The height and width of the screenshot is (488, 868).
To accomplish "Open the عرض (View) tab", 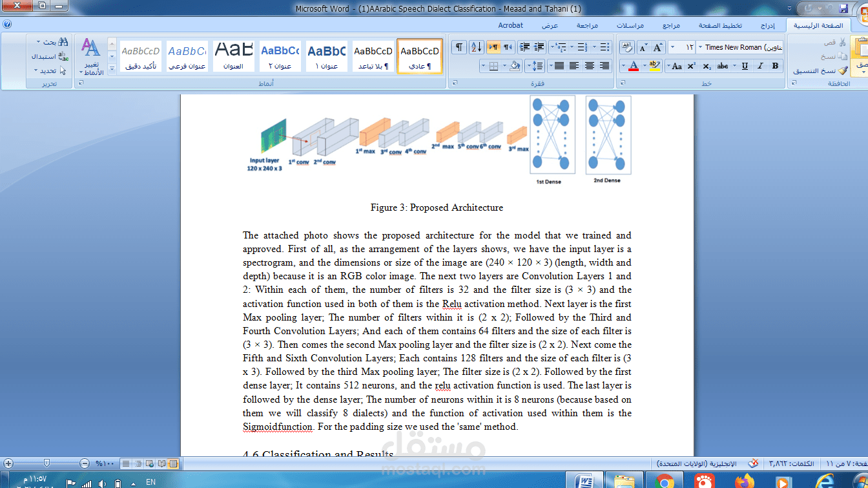I will 550,25.
